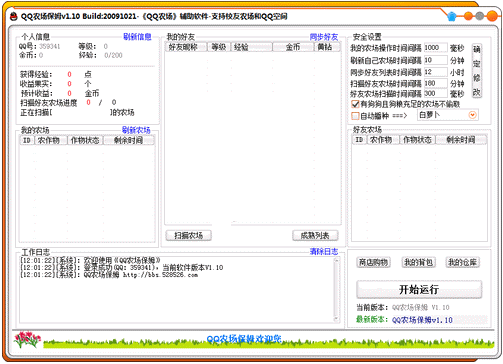Click the QQ penguin title bar icon
Image resolution: width=503 pixels, height=364 pixels.
click(14, 16)
